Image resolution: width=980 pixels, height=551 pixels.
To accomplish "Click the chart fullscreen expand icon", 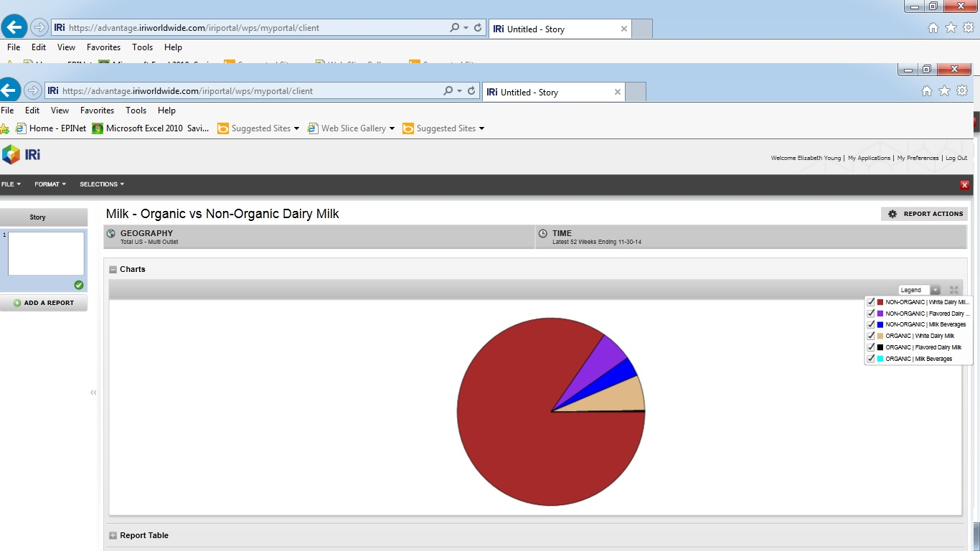I will [x=953, y=290].
